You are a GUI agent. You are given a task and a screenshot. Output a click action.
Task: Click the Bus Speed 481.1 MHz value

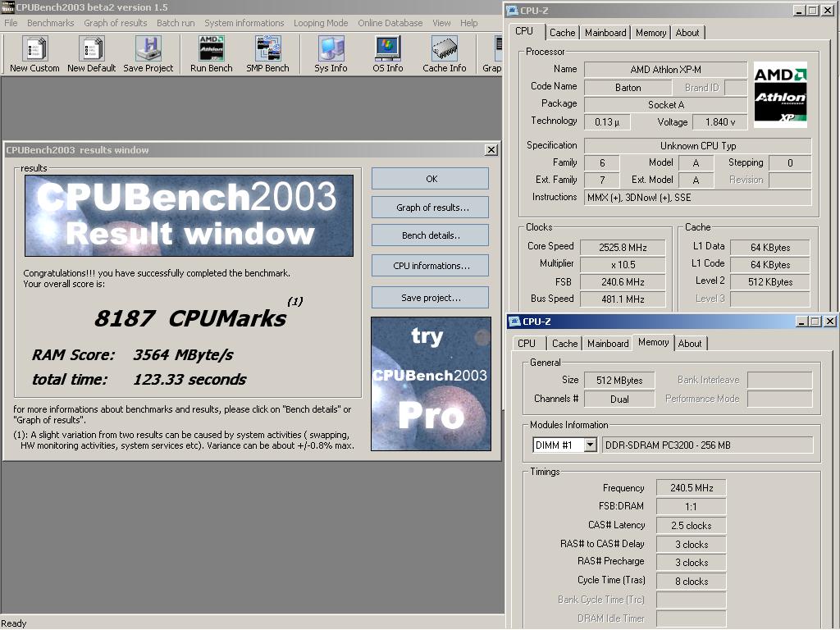(623, 299)
